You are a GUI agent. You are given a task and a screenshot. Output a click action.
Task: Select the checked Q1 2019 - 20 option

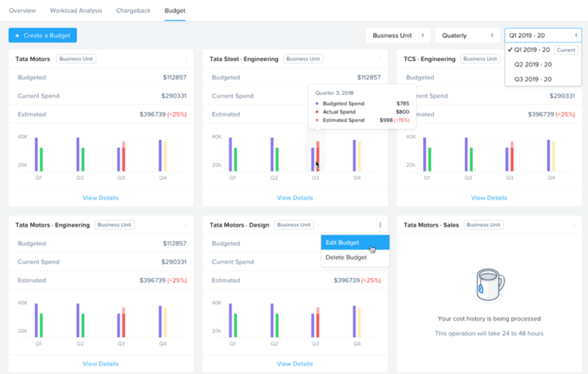click(531, 50)
